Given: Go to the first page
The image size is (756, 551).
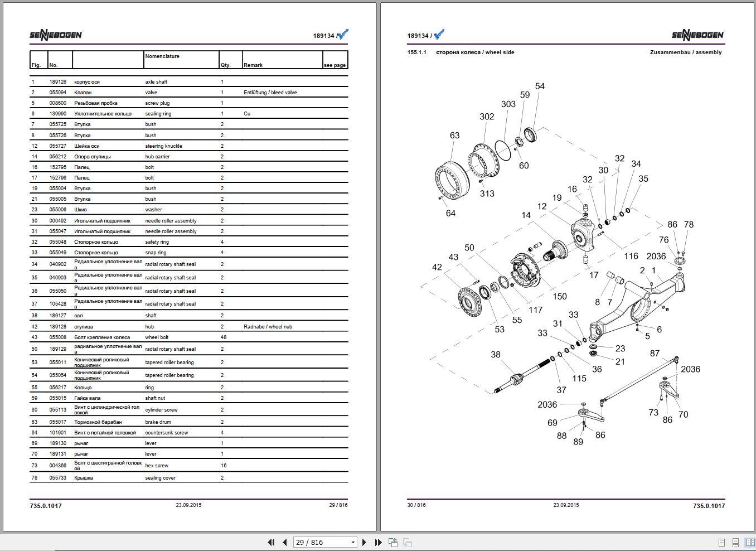Looking at the screenshot, I should click(x=271, y=542).
